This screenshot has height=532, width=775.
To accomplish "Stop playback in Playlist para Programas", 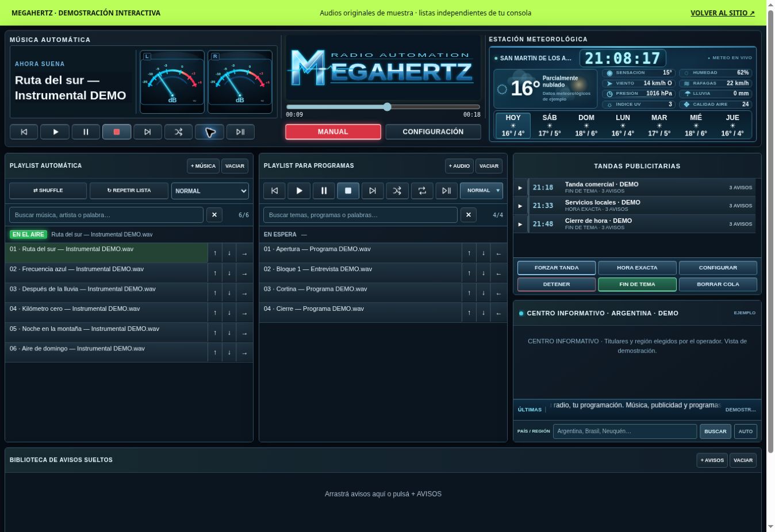I will click(348, 191).
